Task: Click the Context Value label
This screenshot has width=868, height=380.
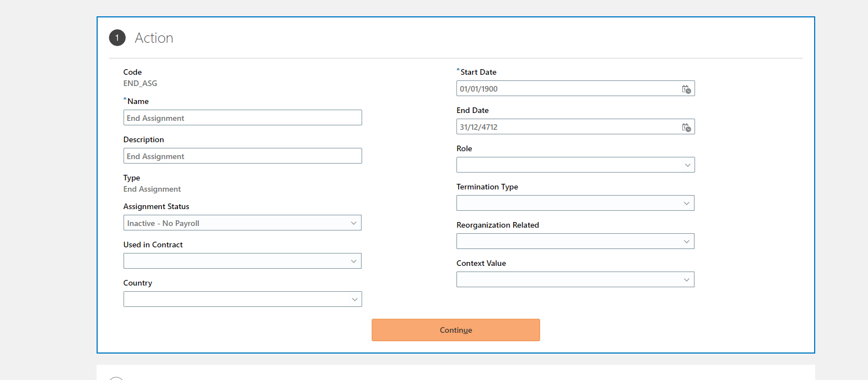Action: (481, 263)
